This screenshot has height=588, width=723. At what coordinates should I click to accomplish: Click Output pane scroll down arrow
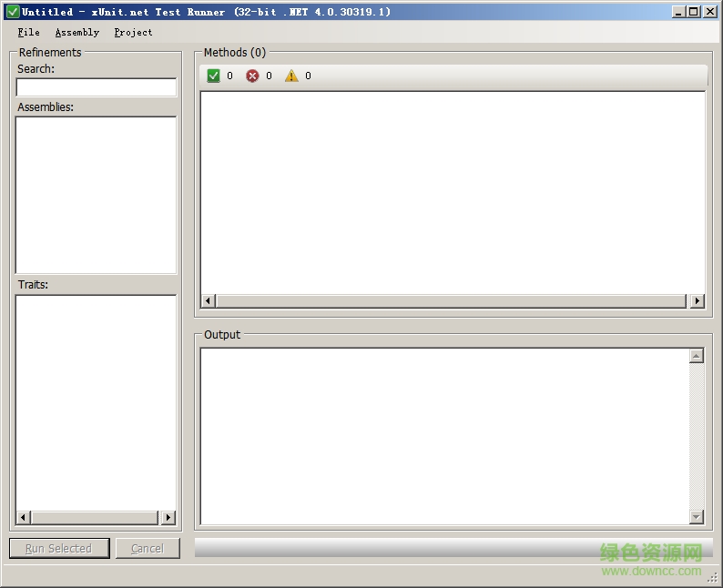pos(697,517)
